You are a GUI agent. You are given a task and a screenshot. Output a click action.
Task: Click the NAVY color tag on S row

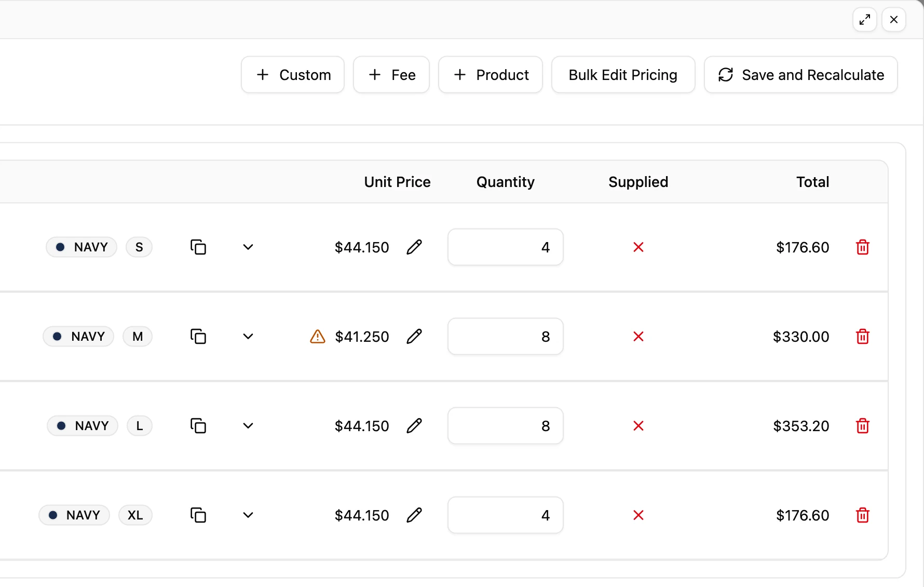coord(81,247)
